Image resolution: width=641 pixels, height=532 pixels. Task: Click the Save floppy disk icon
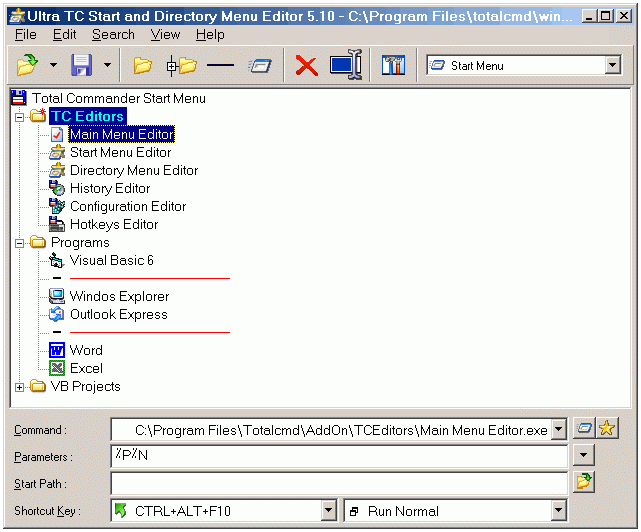pos(81,65)
